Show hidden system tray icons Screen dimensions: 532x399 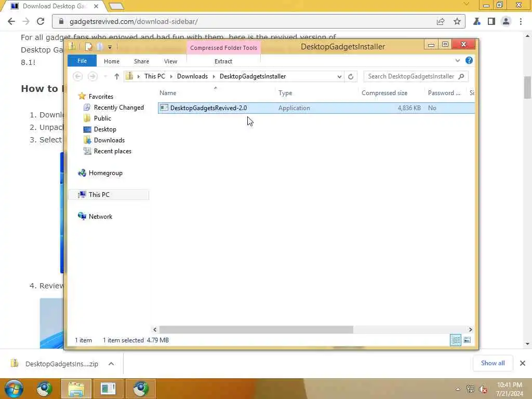point(458,389)
